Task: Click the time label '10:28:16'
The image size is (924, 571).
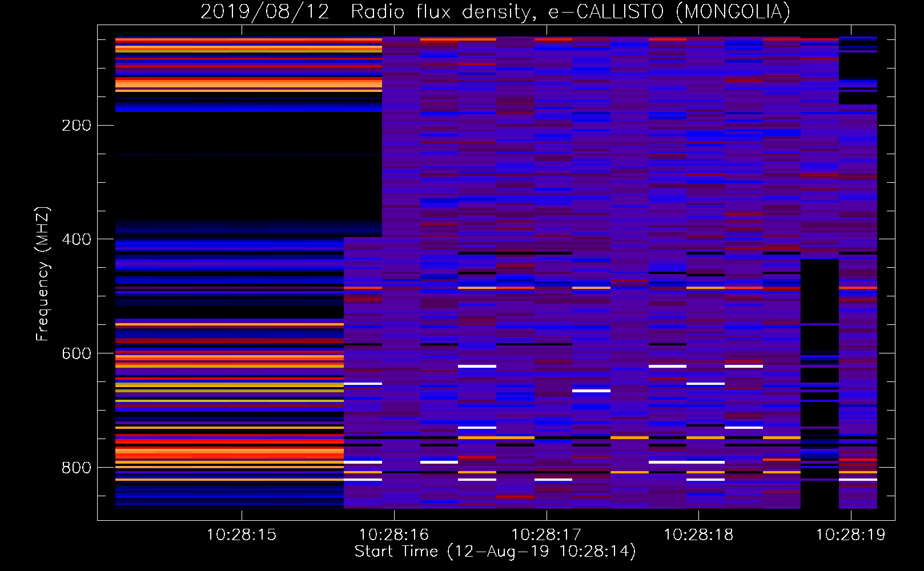Action: click(394, 535)
